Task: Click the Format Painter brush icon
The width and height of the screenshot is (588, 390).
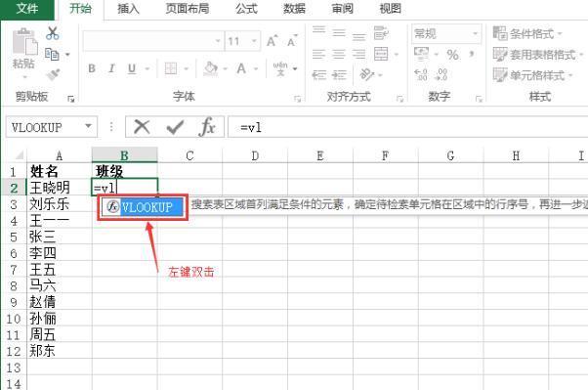Action: pyautogui.click(x=54, y=74)
